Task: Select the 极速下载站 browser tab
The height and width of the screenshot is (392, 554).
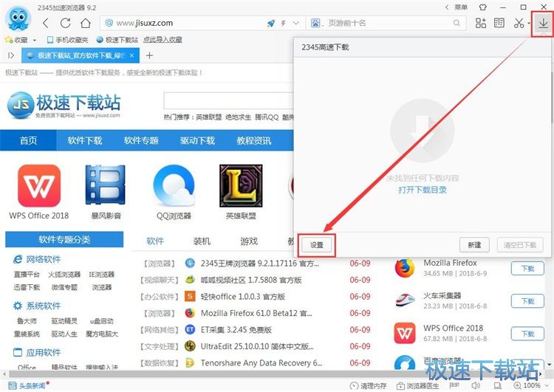Action: tap(81, 55)
